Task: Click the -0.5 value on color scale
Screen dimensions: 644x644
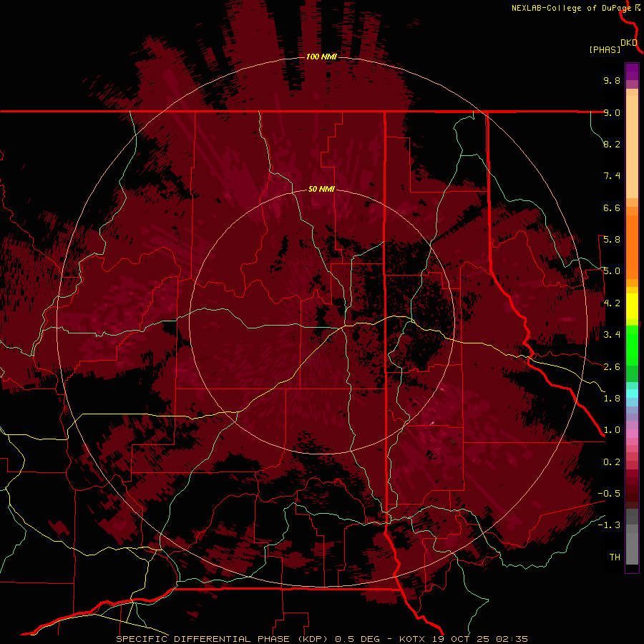Action: pyautogui.click(x=609, y=494)
